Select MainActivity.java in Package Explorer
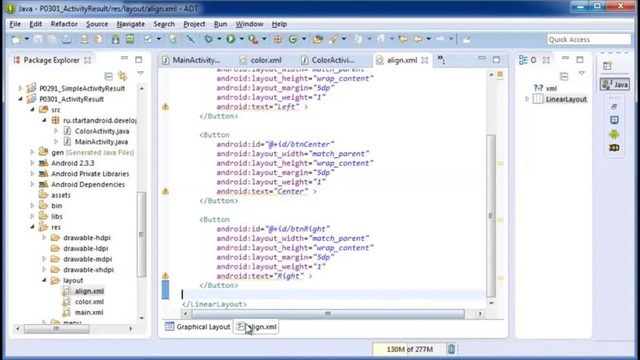 point(101,142)
